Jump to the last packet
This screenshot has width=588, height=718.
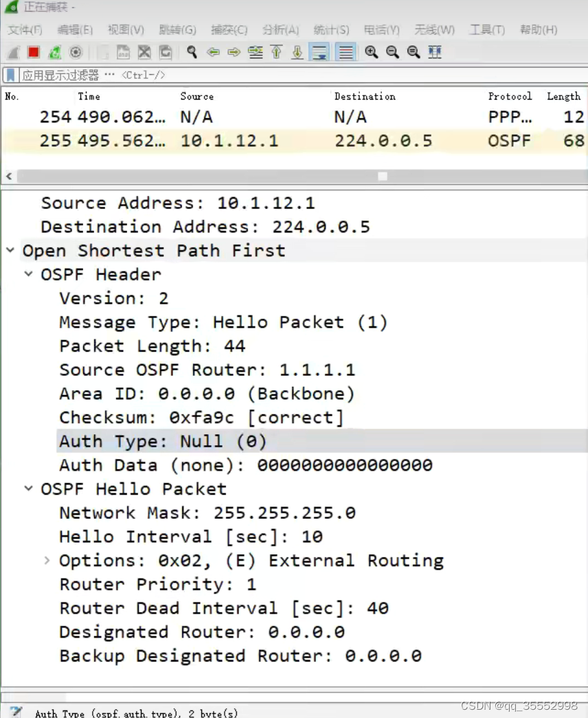point(297,52)
